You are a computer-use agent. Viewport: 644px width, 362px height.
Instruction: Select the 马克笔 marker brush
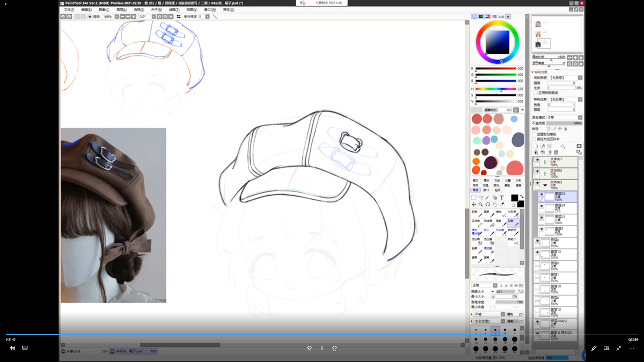tap(476, 223)
